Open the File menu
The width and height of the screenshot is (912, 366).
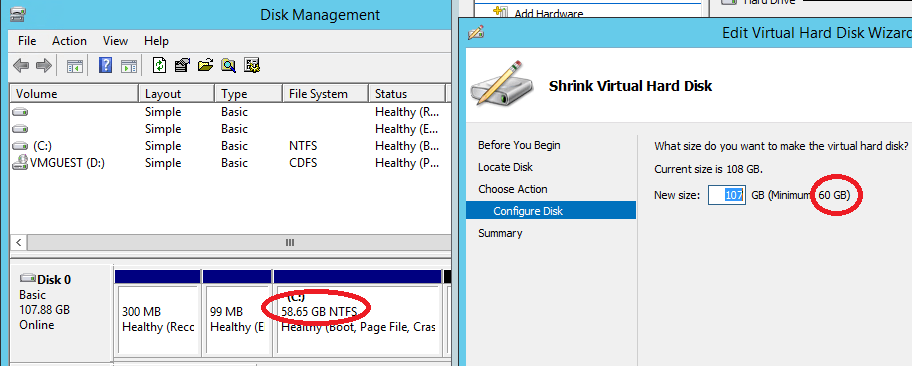click(x=27, y=41)
